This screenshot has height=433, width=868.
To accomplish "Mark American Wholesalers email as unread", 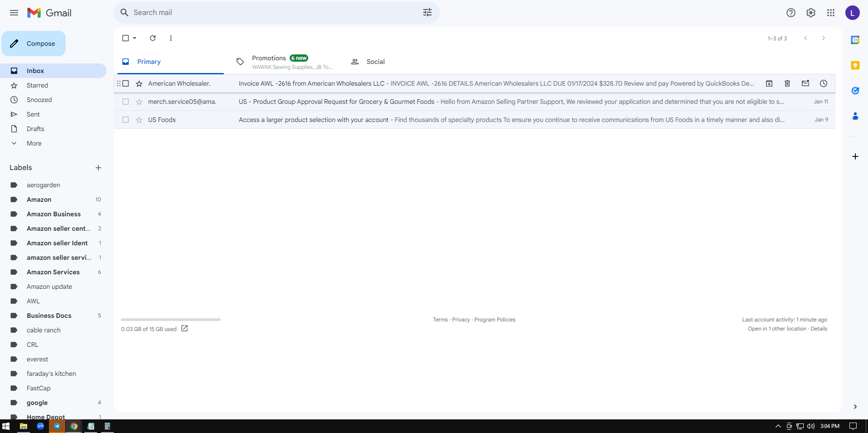I will 805,83.
